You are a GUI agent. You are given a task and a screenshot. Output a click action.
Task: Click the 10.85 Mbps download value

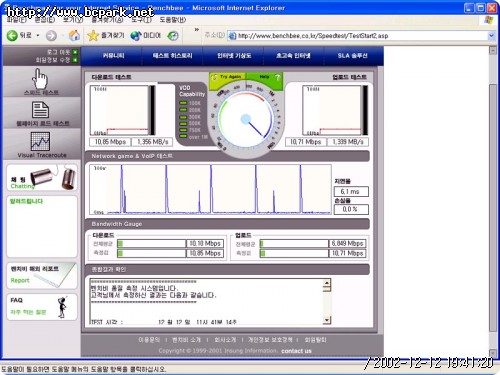(110, 142)
